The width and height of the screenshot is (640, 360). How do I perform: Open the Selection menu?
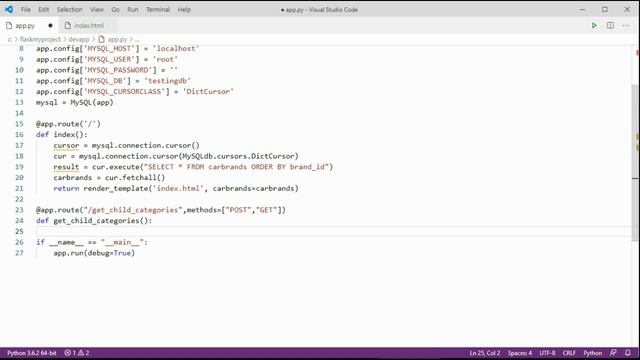69,9
